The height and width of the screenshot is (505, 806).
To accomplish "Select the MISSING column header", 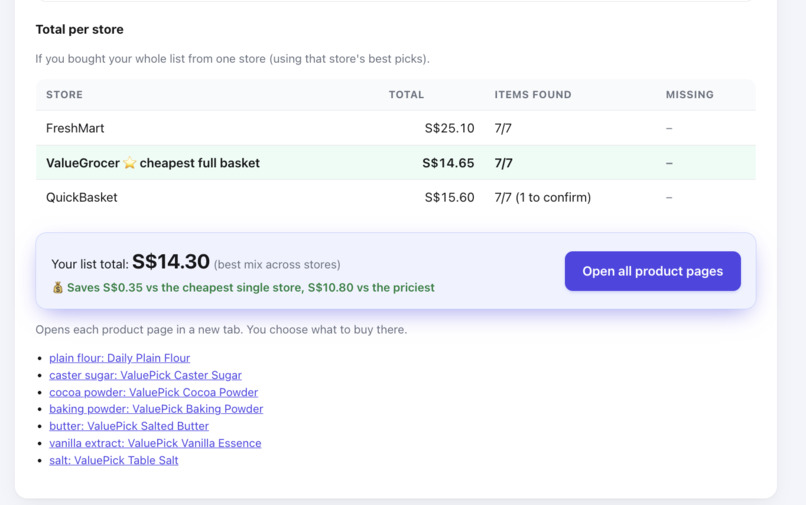I will click(690, 95).
